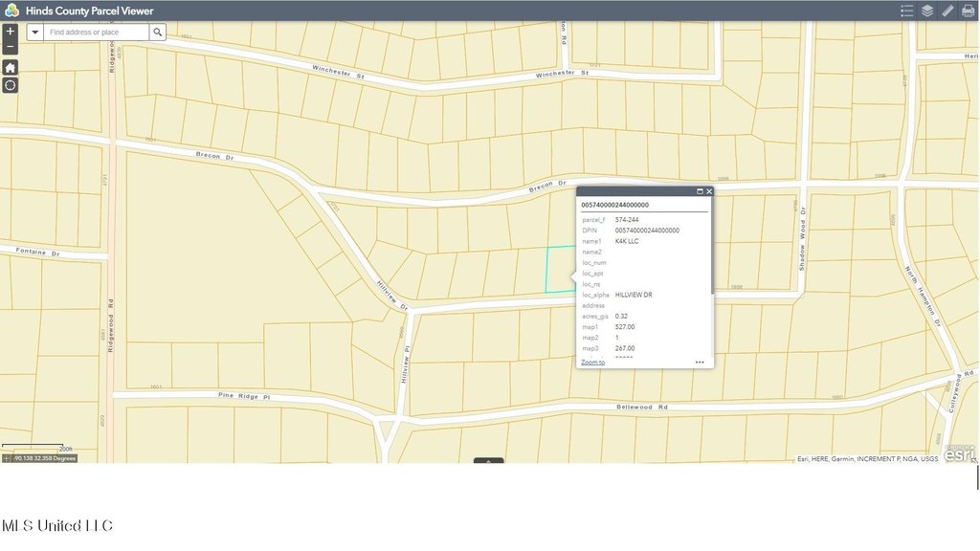Close the parcel info popup

pyautogui.click(x=709, y=191)
